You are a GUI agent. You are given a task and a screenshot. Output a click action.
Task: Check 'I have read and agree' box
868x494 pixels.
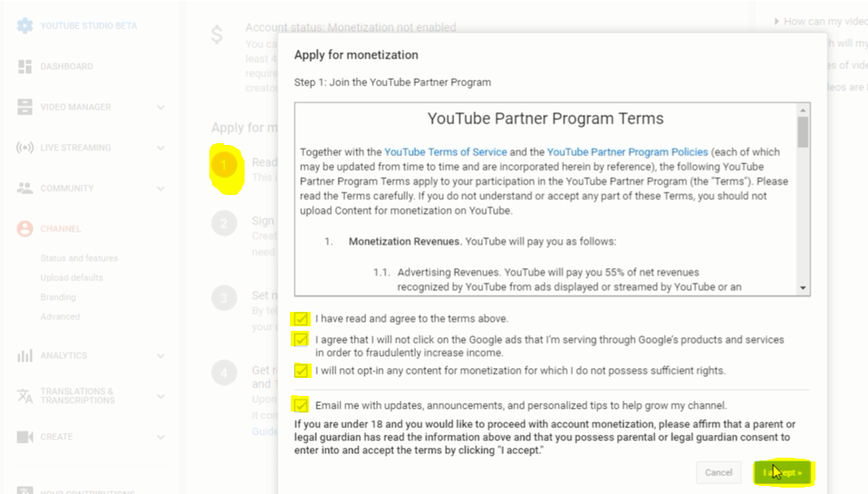pyautogui.click(x=301, y=319)
